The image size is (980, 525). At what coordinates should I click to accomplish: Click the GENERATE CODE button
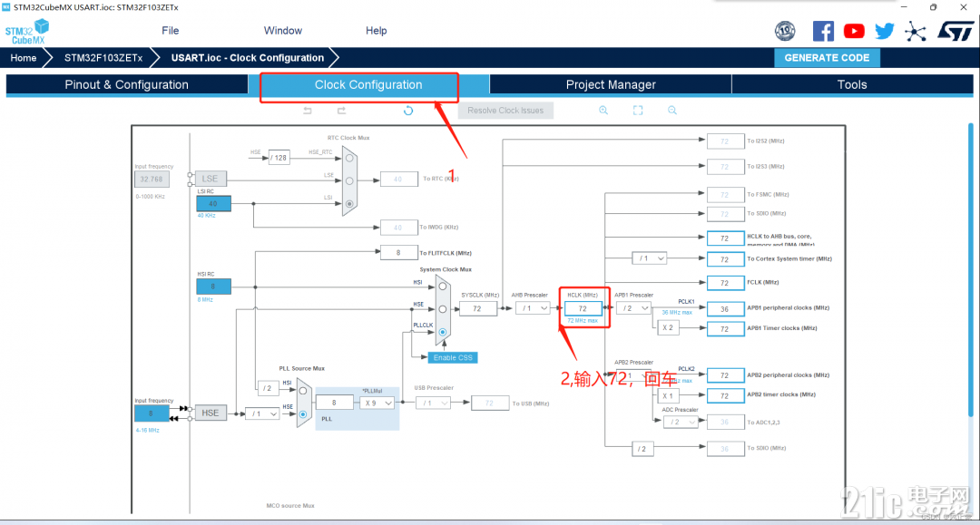827,57
